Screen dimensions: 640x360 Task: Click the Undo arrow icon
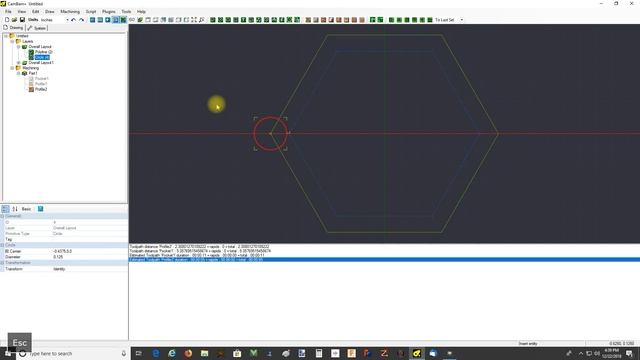73,20
